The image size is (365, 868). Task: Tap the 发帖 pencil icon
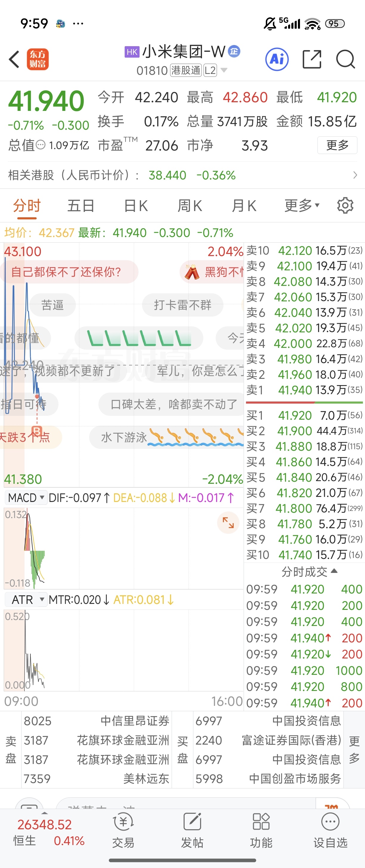point(192,822)
